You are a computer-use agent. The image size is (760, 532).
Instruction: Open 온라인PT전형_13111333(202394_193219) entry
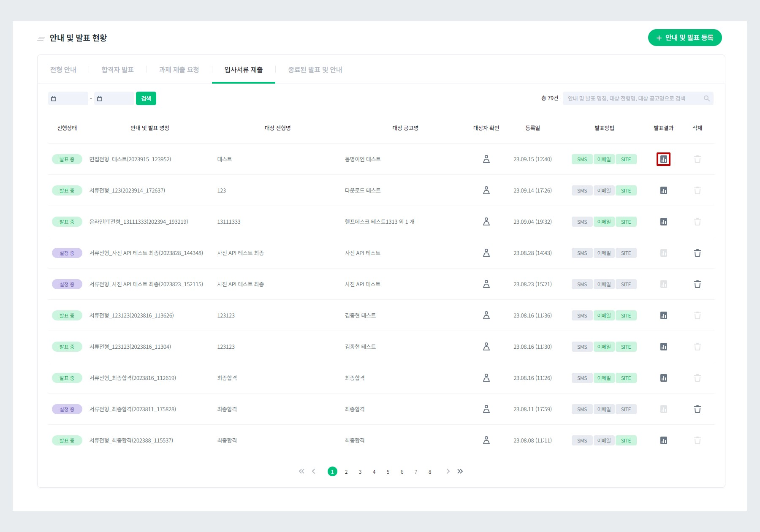click(138, 222)
